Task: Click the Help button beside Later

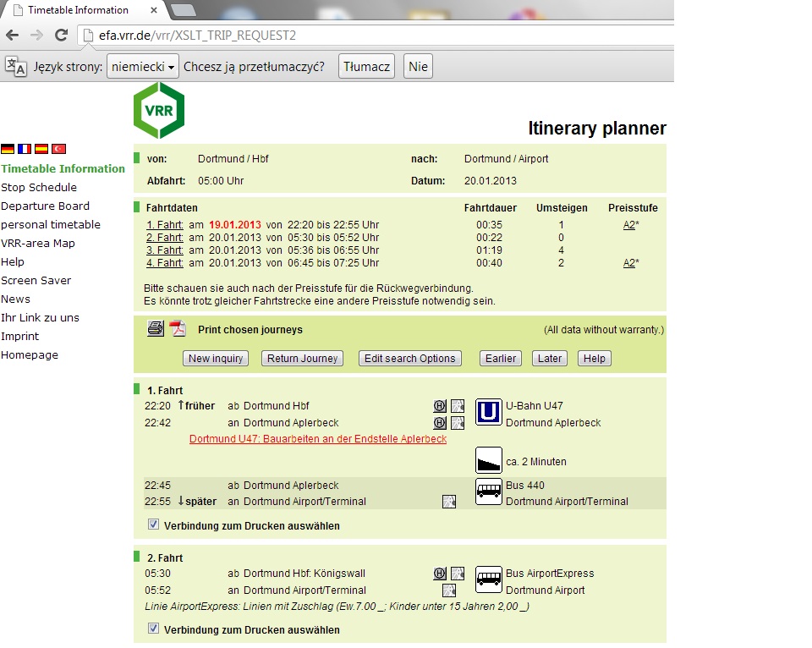Action: [595, 359]
